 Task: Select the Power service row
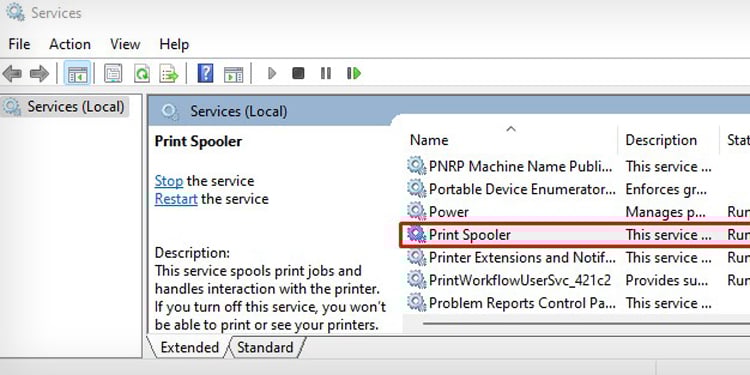click(x=577, y=212)
